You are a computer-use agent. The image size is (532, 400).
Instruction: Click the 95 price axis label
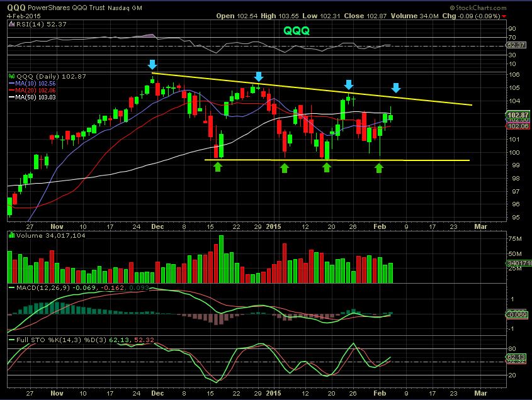click(516, 217)
